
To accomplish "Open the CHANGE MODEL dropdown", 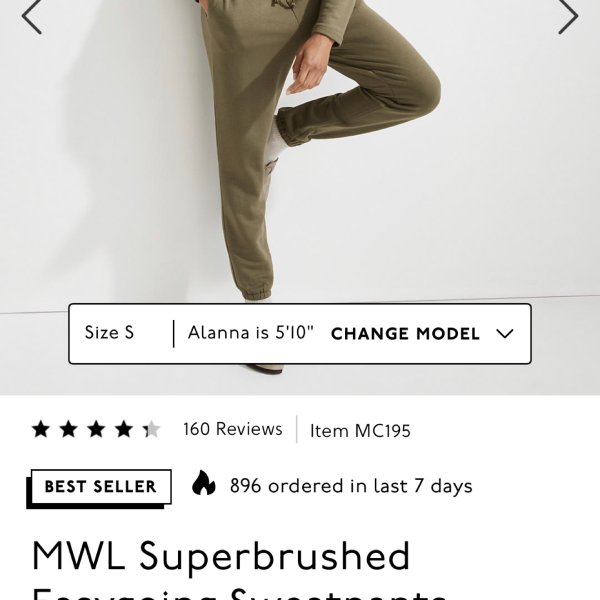I will coord(422,334).
